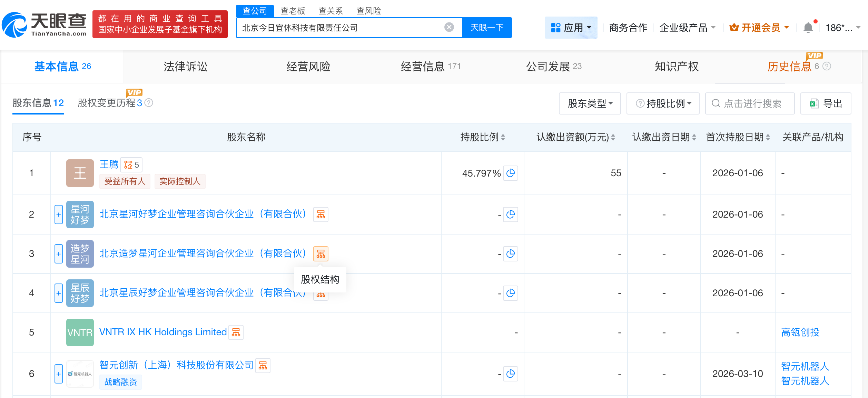Viewport: 868px width, 398px height.
Task: Select the 股权变更历程 sub-tab
Action: (110, 103)
